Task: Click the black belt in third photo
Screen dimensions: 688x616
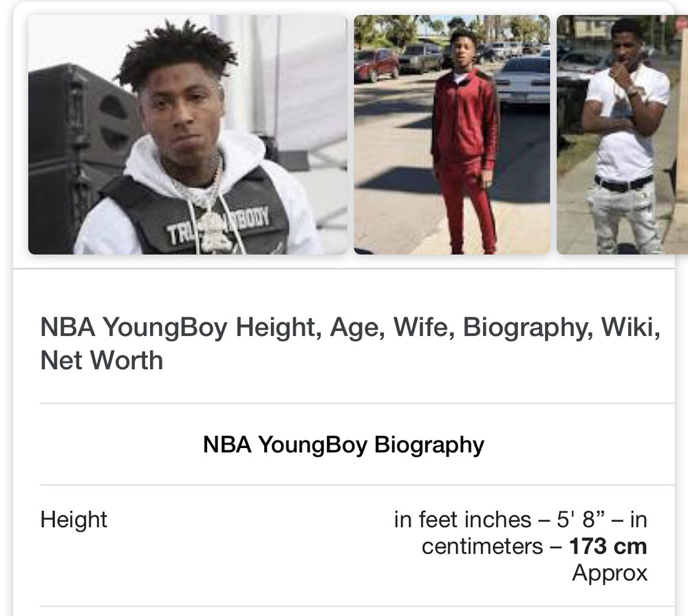Action: (623, 183)
